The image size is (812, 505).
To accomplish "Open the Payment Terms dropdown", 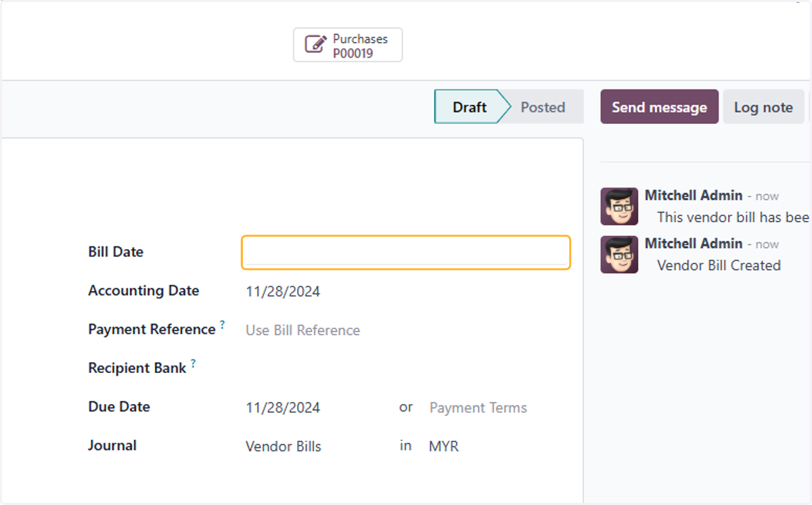I will pos(478,408).
